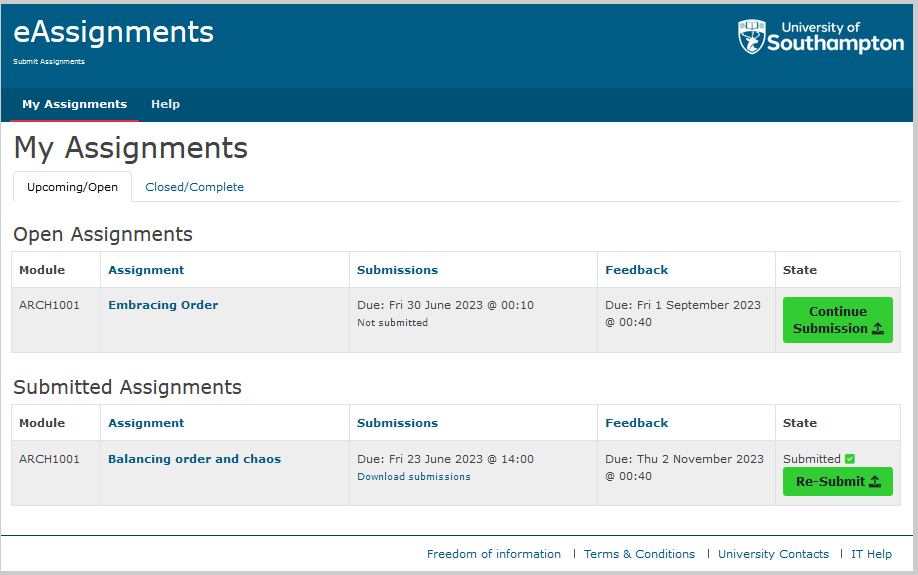Screen dimensions: 918x575
Task: Click the Due Fri 23 June 2023 text
Action: click(446, 459)
